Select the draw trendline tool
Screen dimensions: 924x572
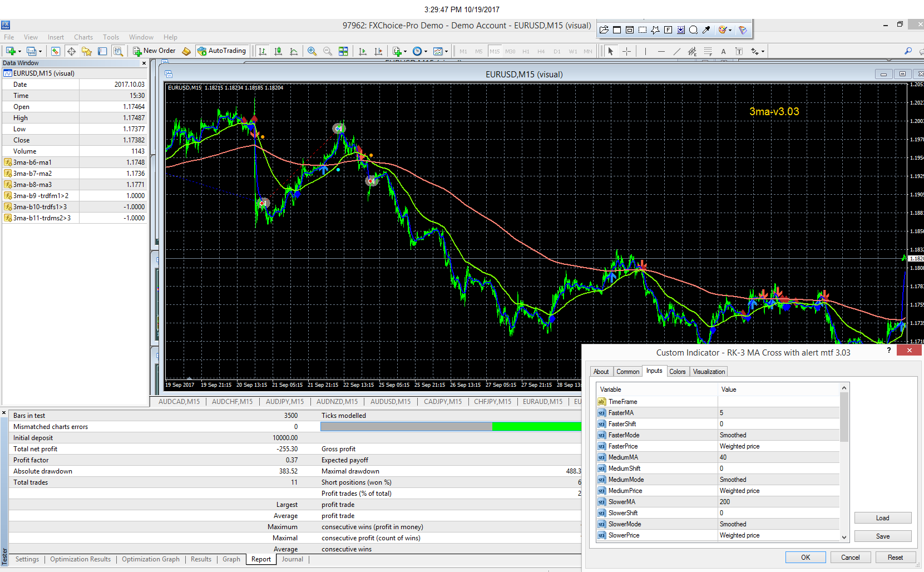[x=676, y=51]
